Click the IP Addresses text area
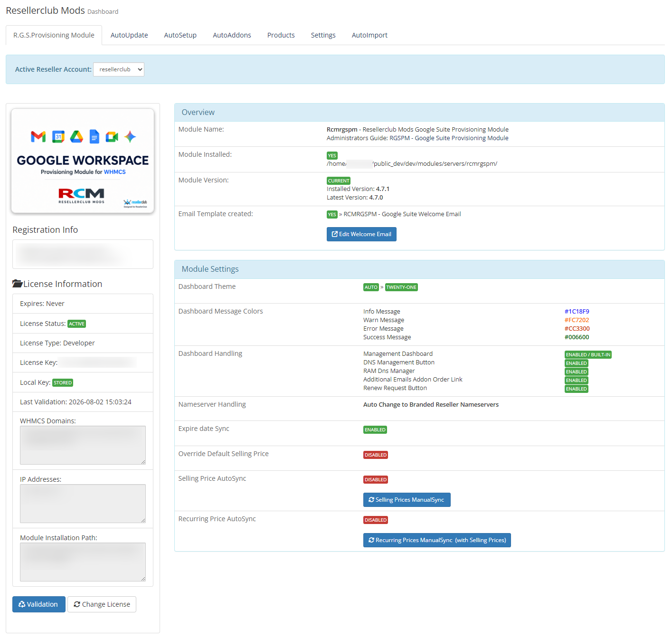Image resolution: width=672 pixels, height=639 pixels. click(83, 504)
